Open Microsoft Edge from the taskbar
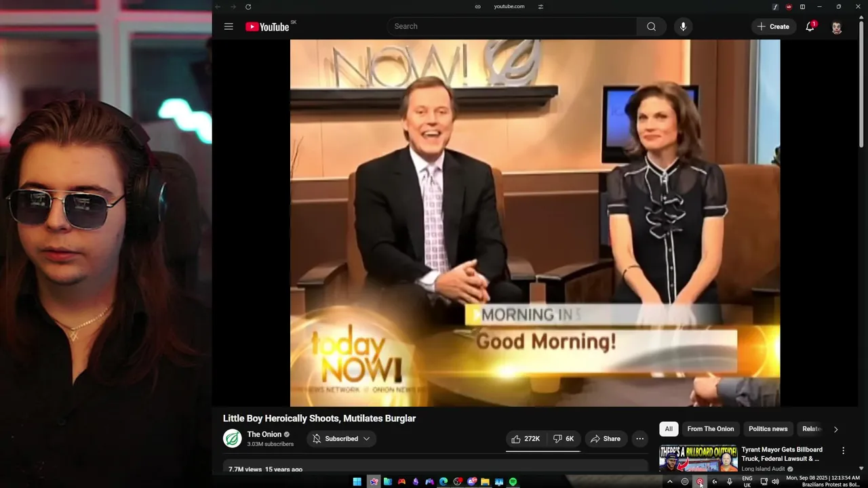Viewport: 868px width, 488px height. (x=443, y=482)
